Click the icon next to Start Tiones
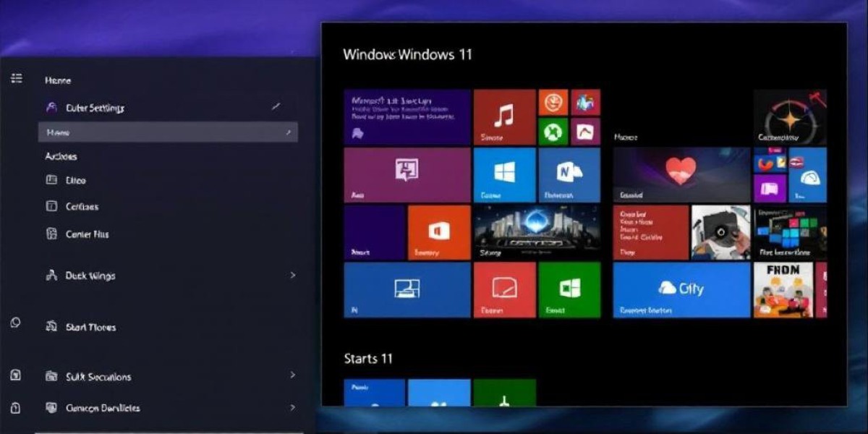 point(51,327)
